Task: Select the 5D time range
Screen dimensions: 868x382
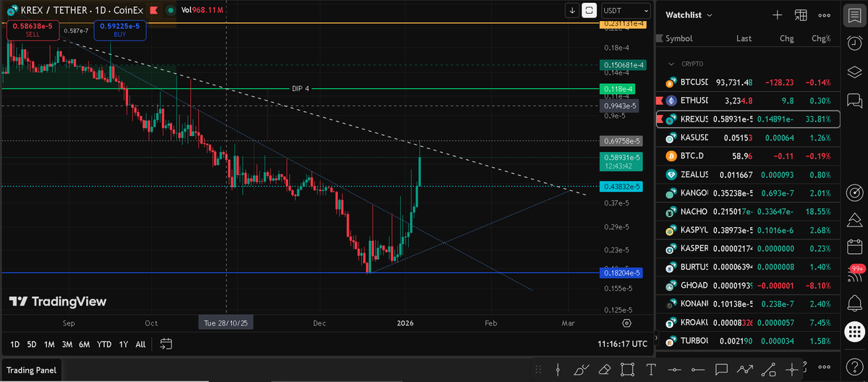Action: click(x=32, y=344)
